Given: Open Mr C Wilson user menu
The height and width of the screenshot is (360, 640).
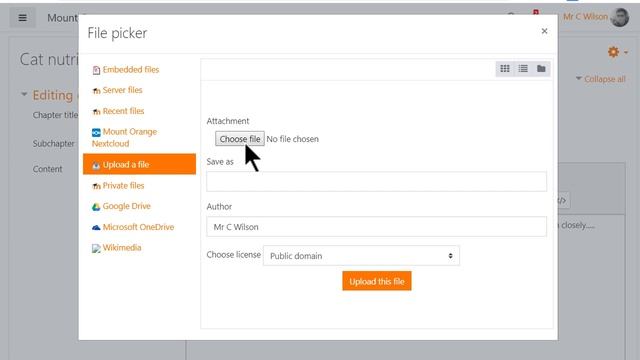Looking at the screenshot, I should [x=585, y=17].
